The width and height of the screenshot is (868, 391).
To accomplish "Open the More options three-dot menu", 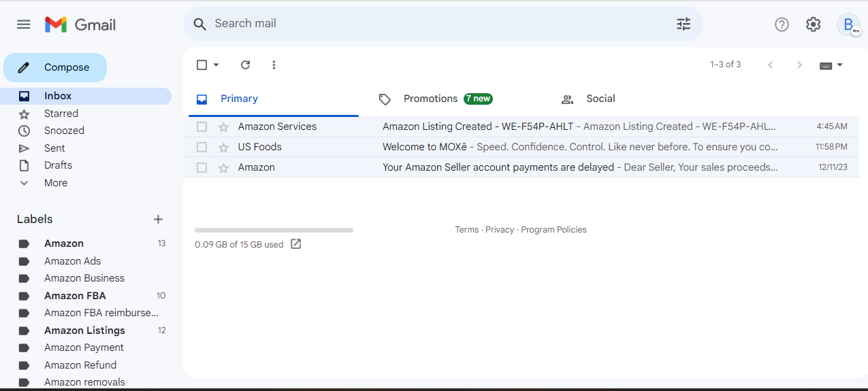I will coord(274,65).
